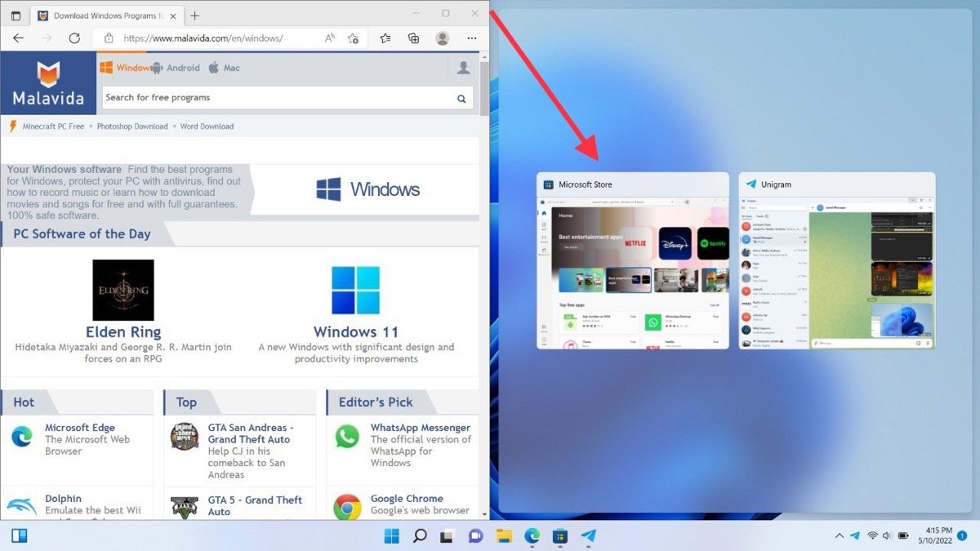Click the Dolphin emulator icon
The width and height of the screenshot is (980, 551).
coord(21,507)
